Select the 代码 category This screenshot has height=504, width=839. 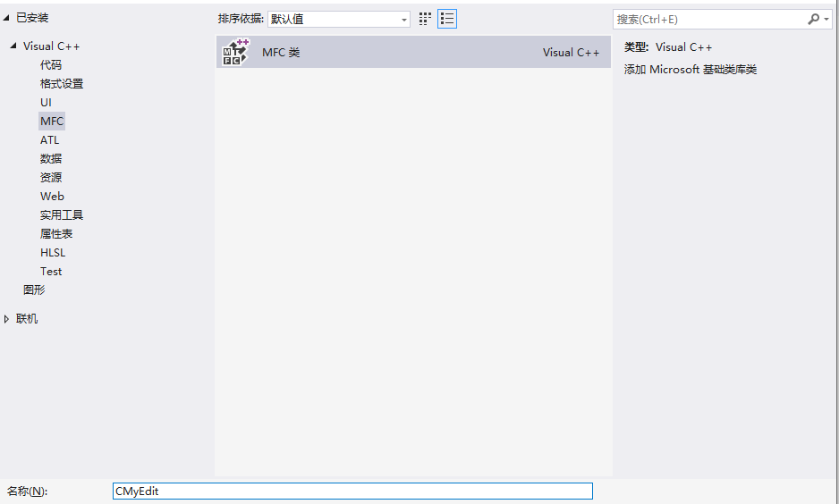coord(51,65)
